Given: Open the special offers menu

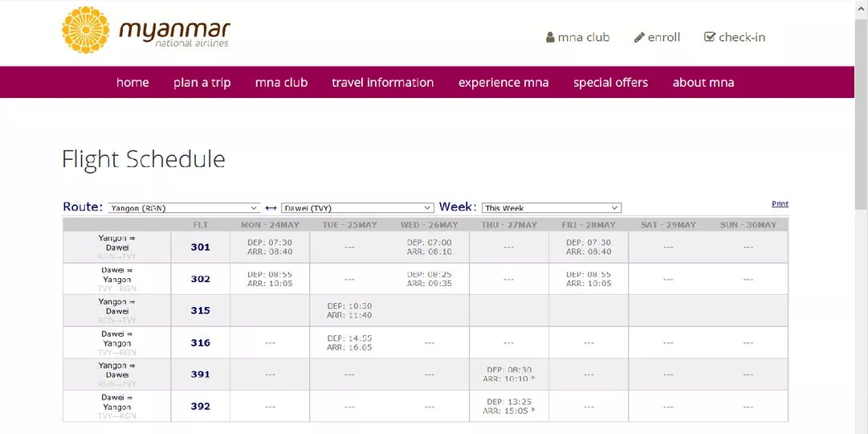Looking at the screenshot, I should [610, 83].
